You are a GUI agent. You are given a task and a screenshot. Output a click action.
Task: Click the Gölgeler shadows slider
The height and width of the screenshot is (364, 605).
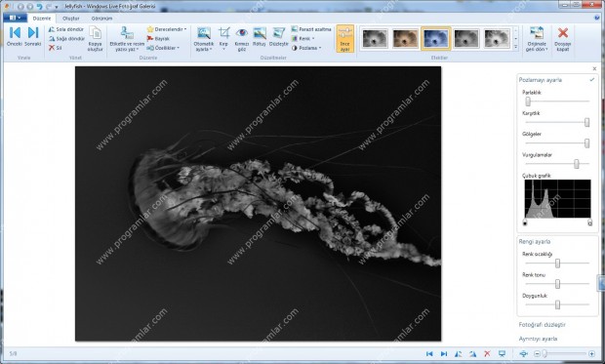pos(557,143)
